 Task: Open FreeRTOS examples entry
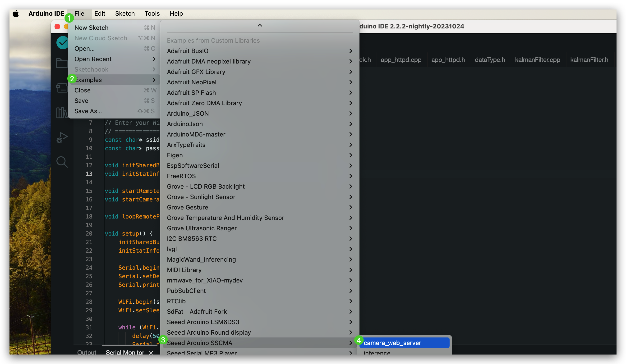(x=260, y=176)
